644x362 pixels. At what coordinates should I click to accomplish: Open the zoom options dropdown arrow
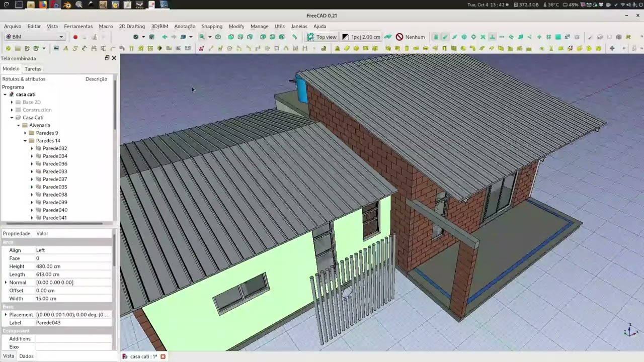tap(210, 37)
